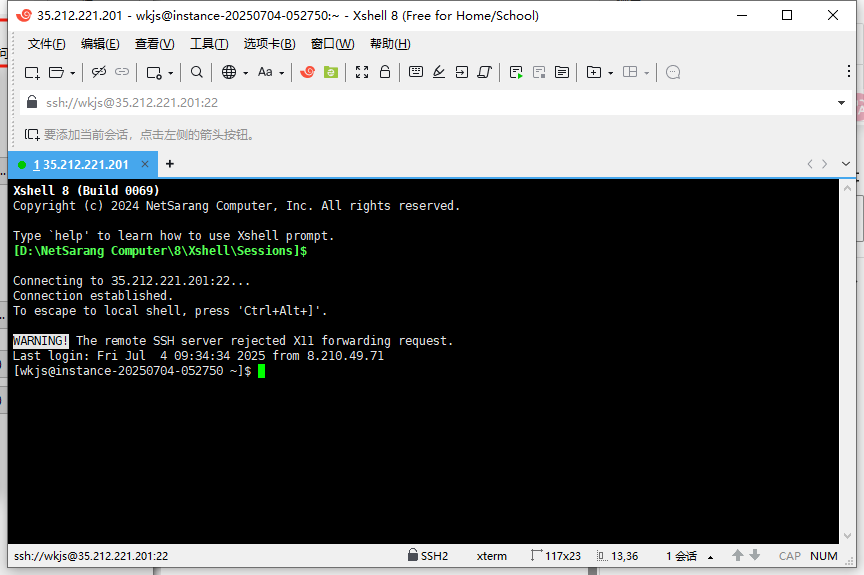Click the new tab group plus icon

[x=593, y=72]
